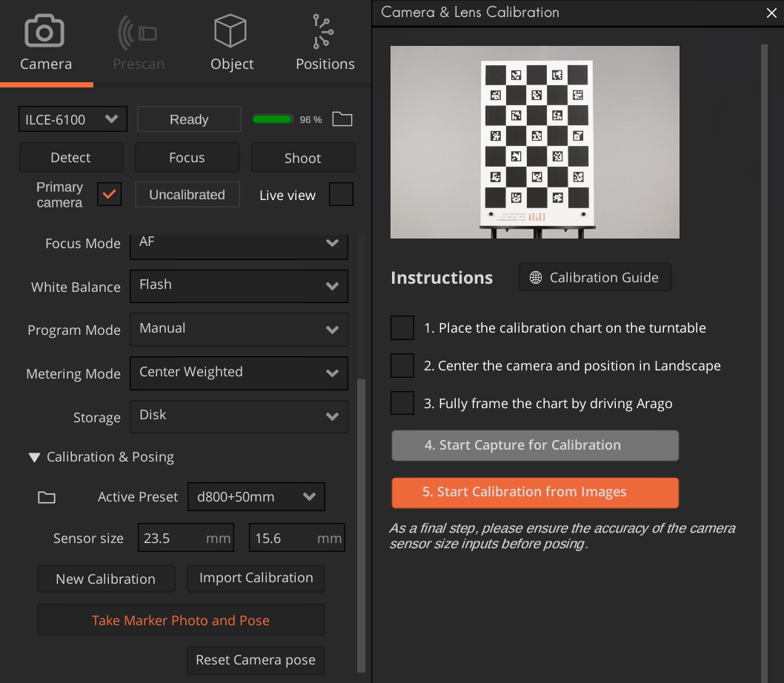This screenshot has width=784, height=683.
Task: Collapse the Calibration & Posing section
Action: click(x=34, y=458)
